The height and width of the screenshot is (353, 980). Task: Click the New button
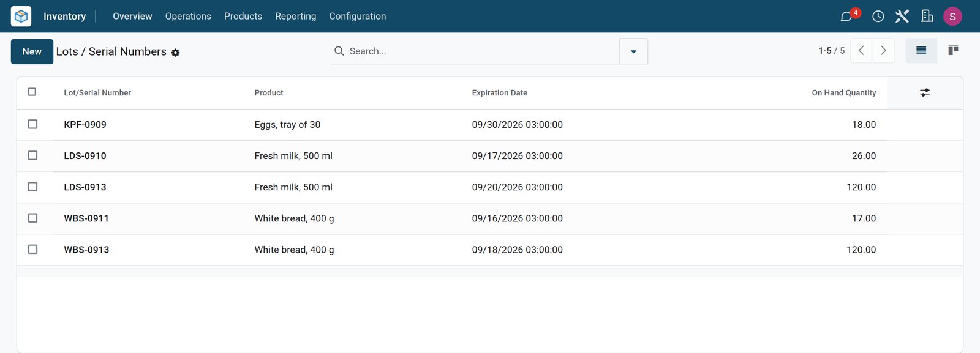point(32,51)
